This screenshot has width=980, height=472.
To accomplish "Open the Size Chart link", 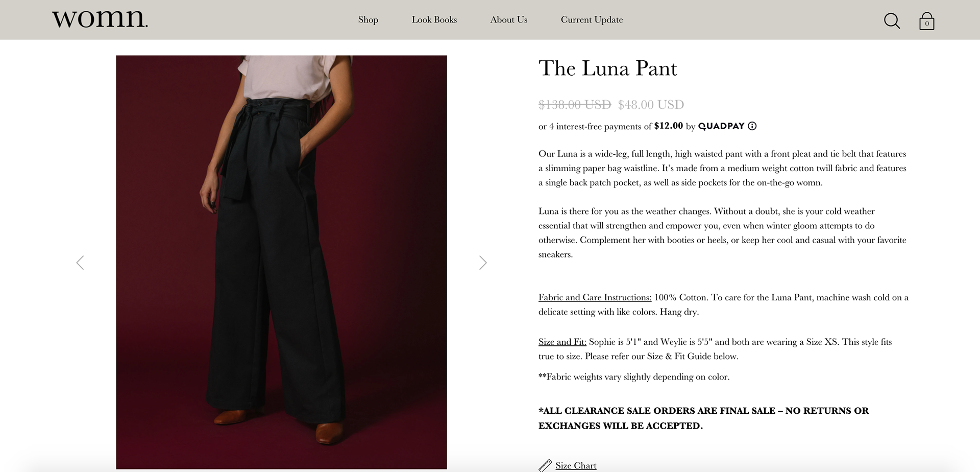I will pyautogui.click(x=576, y=466).
